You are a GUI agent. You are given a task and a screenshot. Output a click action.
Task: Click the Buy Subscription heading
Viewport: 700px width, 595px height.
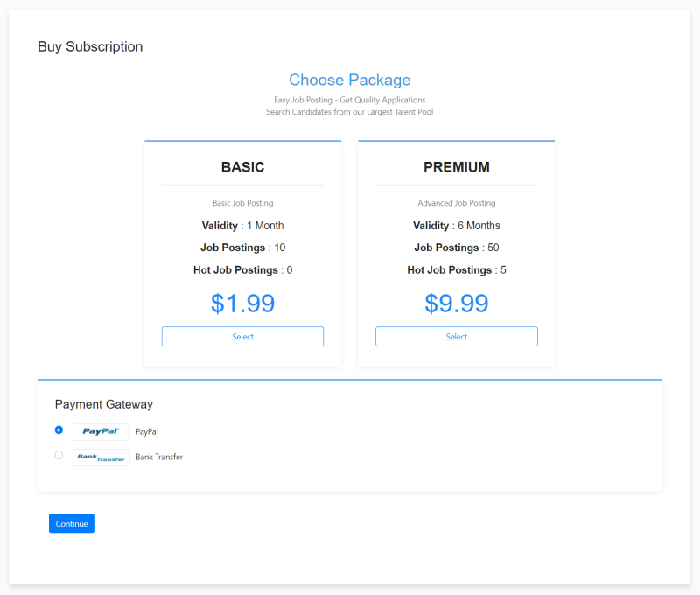[90, 46]
